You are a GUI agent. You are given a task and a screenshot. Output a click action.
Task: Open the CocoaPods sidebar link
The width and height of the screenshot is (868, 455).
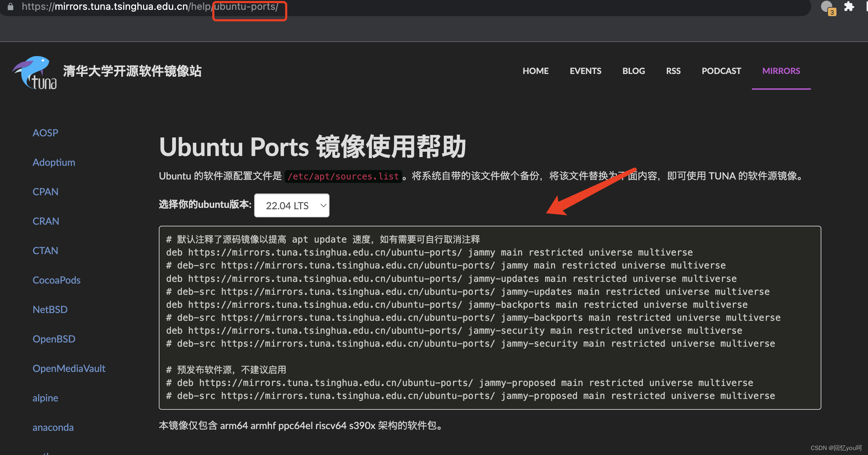(56, 280)
